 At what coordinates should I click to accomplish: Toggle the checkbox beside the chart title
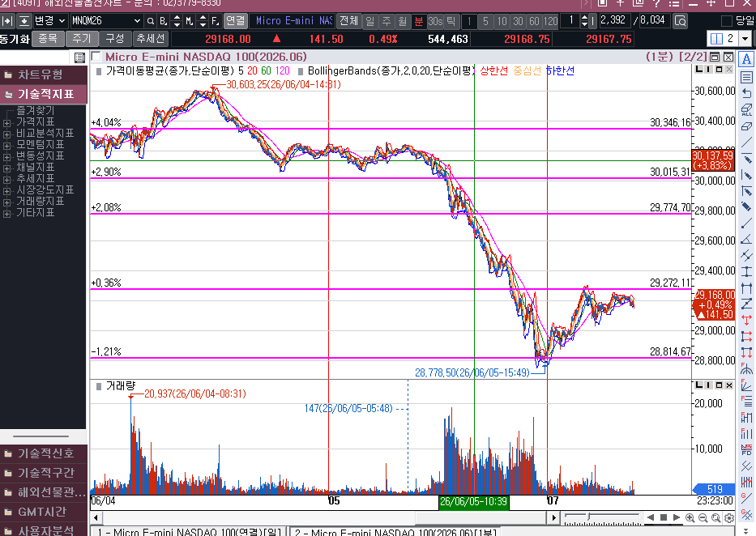[x=96, y=57]
